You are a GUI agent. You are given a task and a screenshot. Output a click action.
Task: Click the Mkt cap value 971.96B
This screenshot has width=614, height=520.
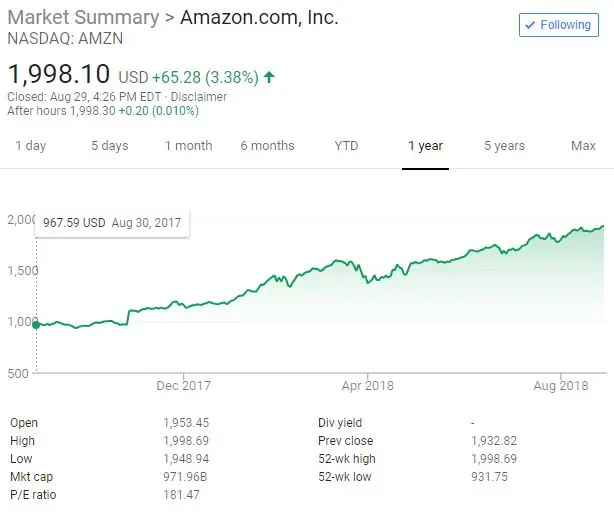click(185, 477)
